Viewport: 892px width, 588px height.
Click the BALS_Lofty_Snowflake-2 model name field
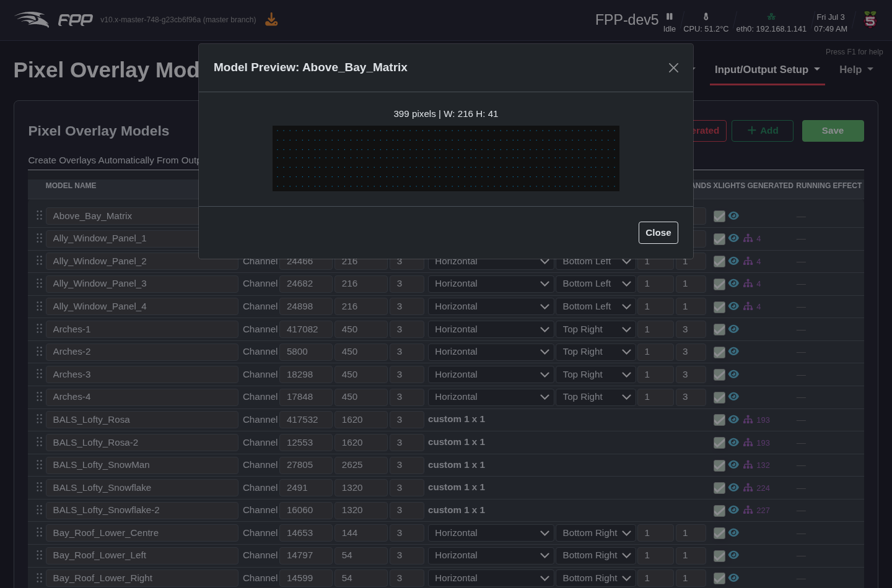[x=142, y=510]
